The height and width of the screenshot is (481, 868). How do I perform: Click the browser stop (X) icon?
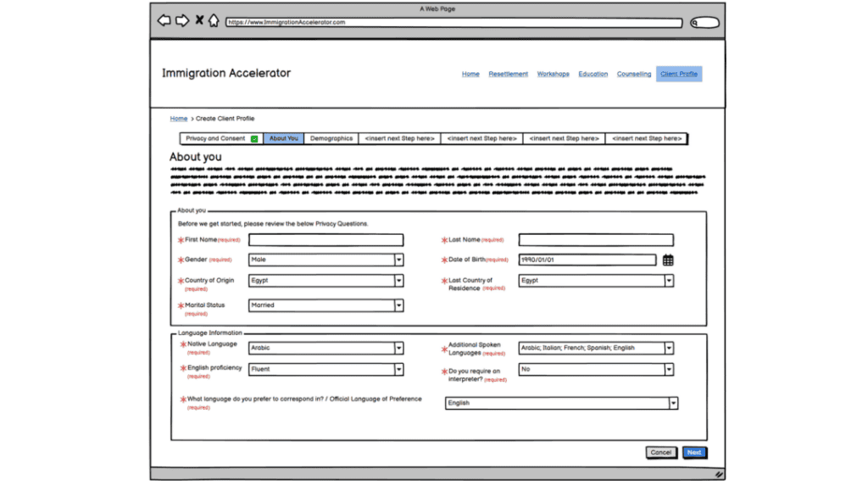199,20
